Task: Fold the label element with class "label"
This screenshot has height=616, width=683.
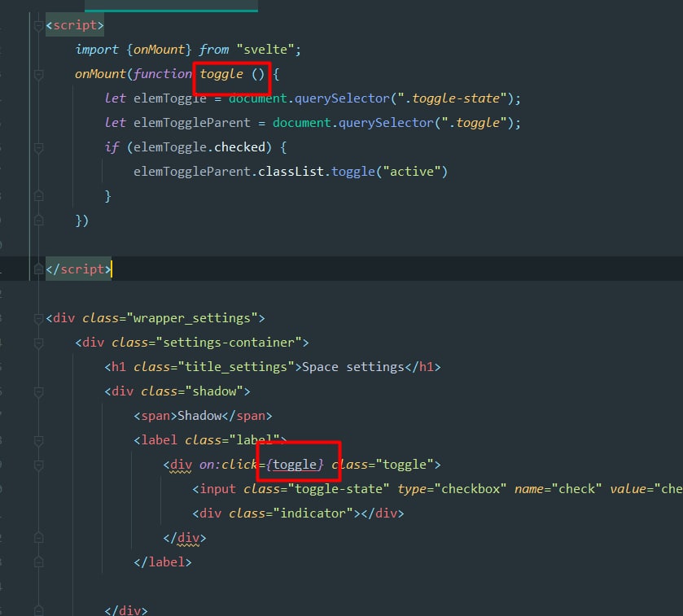Action: click(x=38, y=440)
